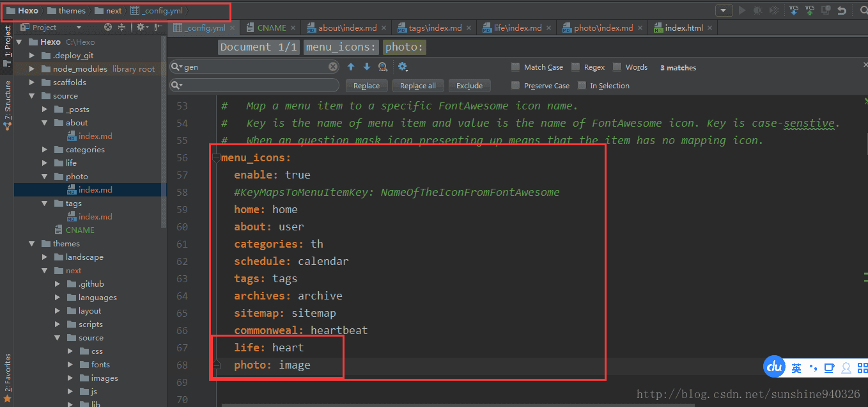This screenshot has width=868, height=407.
Task: Collapse the Hexo root folder in tree
Action: point(19,42)
